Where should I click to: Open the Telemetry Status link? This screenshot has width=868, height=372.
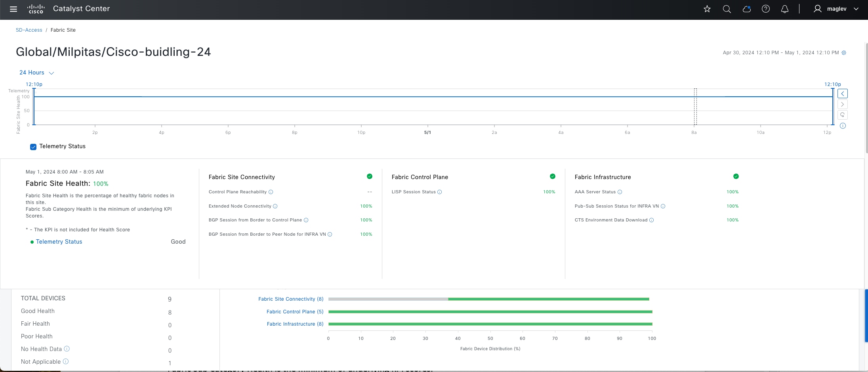click(x=59, y=242)
